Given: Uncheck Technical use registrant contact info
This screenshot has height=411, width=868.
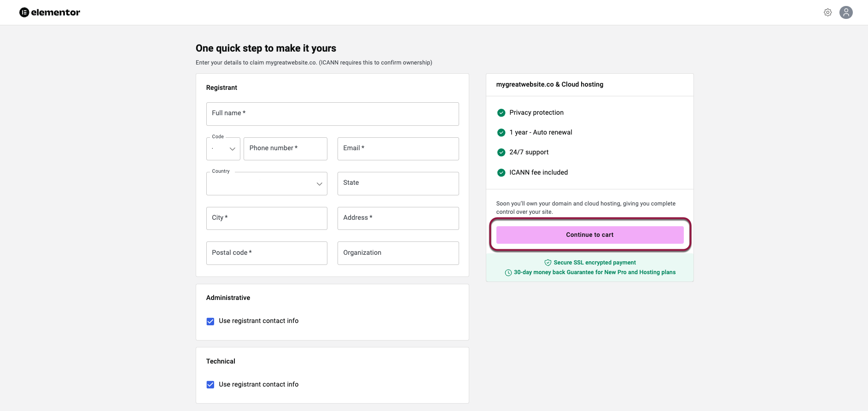Looking at the screenshot, I should 210,385.
